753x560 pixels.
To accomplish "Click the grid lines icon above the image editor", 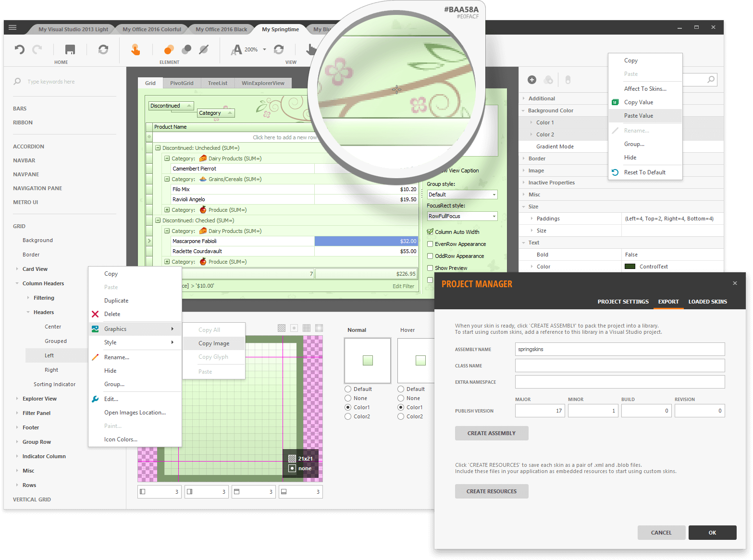I will coord(307,328).
